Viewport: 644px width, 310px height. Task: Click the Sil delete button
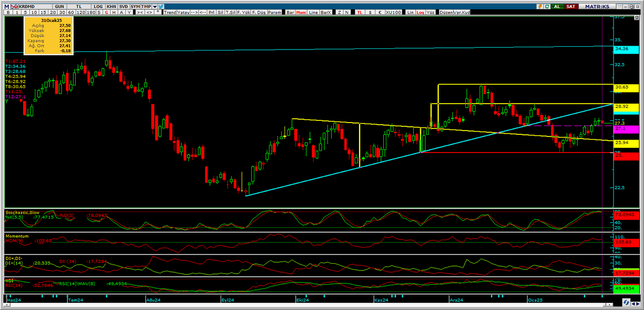tap(219, 12)
